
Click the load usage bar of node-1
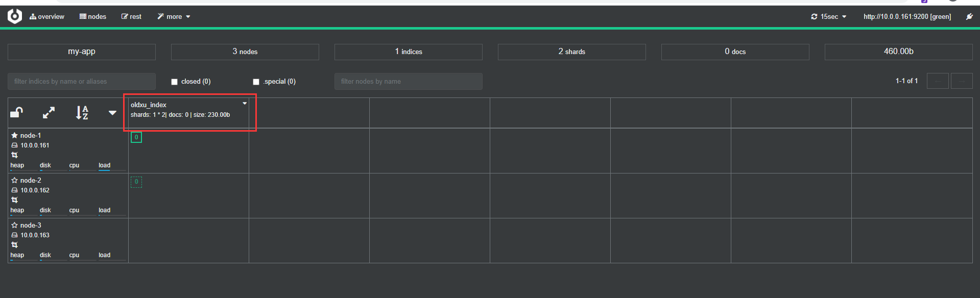(x=112, y=170)
